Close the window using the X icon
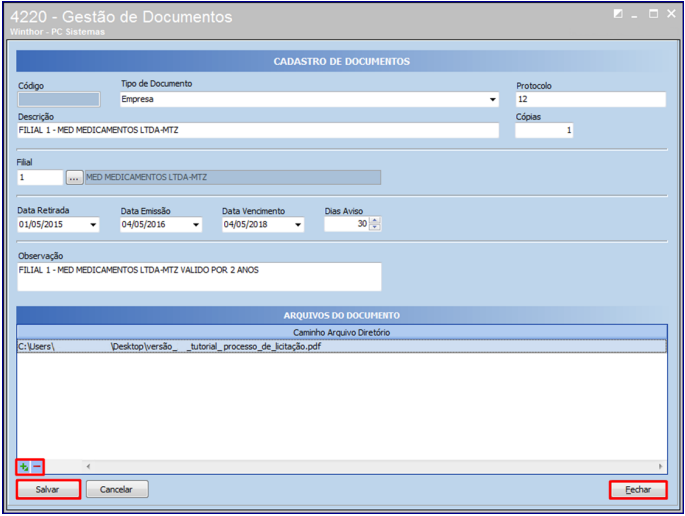The width and height of the screenshot is (685, 516). 671,14
